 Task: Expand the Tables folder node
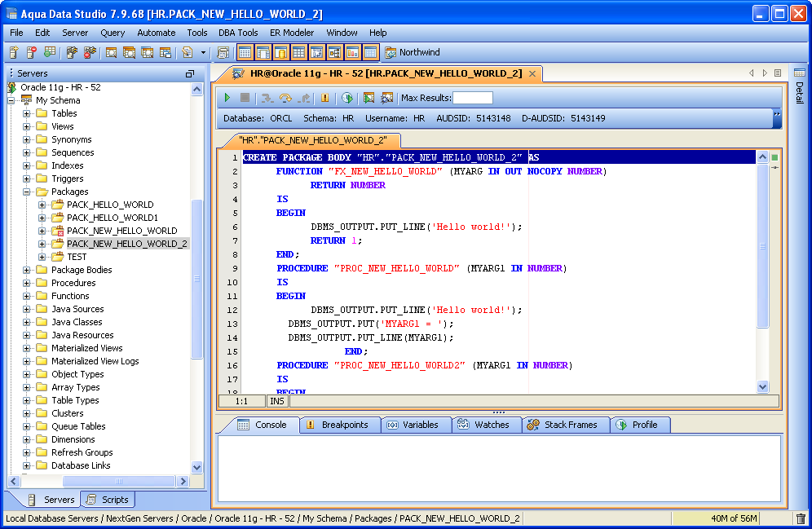click(x=27, y=113)
